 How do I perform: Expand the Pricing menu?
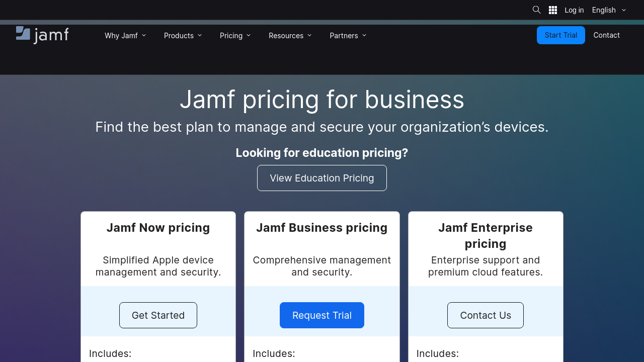(235, 36)
